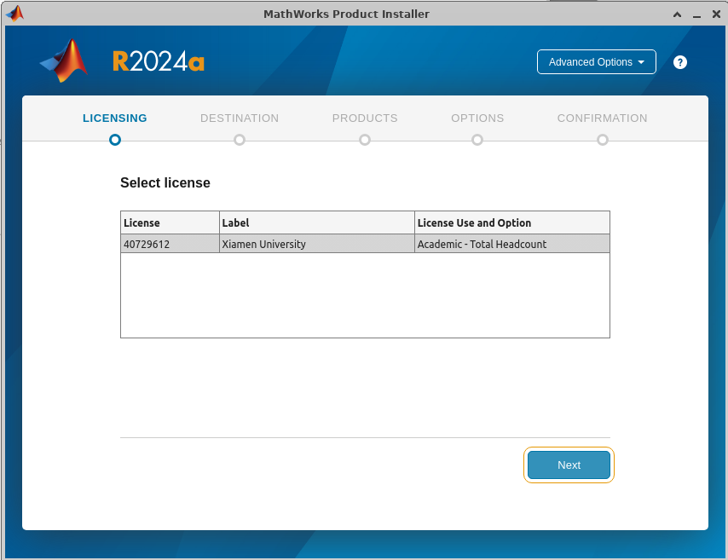The width and height of the screenshot is (728, 560).
Task: Click the Xiamen University label cell
Action: (317, 244)
